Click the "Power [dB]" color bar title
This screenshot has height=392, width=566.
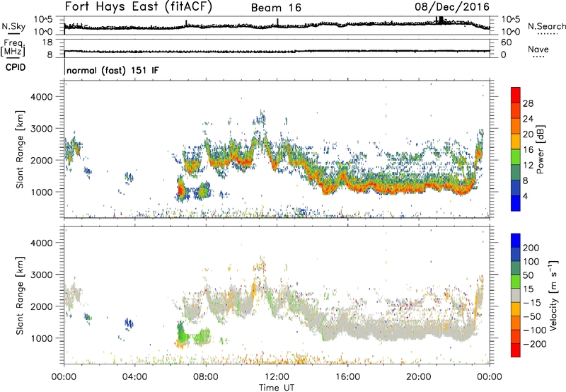(x=541, y=149)
